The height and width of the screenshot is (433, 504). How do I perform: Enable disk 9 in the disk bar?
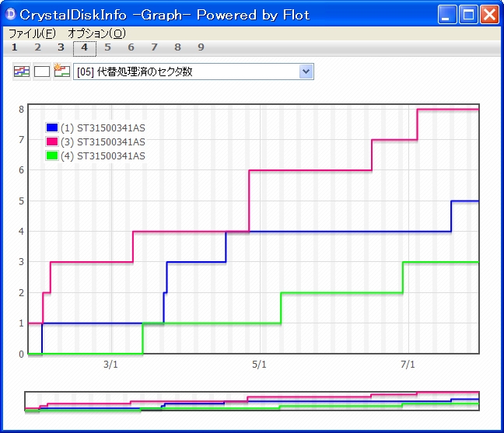[x=201, y=47]
